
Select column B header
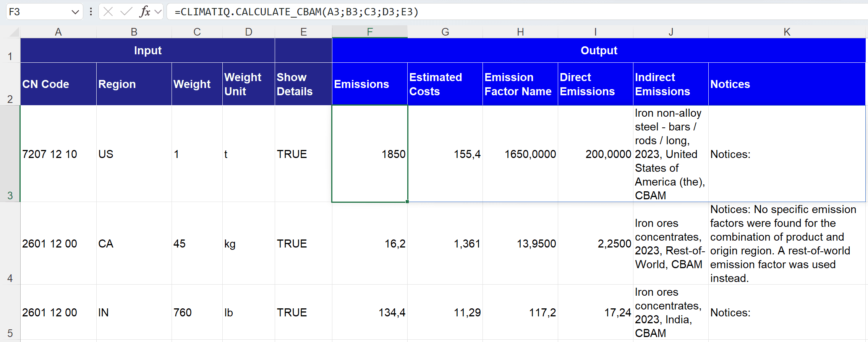(x=134, y=32)
